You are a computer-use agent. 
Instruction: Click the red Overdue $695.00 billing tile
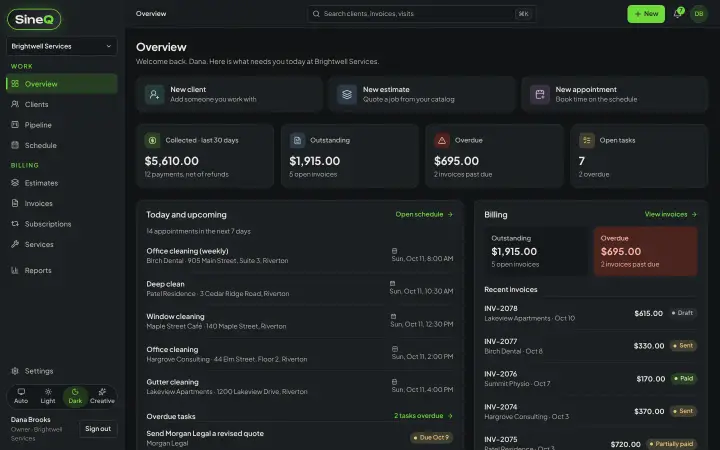(x=646, y=251)
